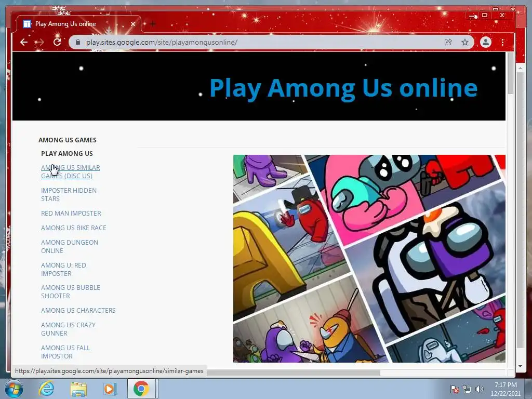
Task: Open AMONG DUNGEON ONLINE link
Action: tap(69, 246)
